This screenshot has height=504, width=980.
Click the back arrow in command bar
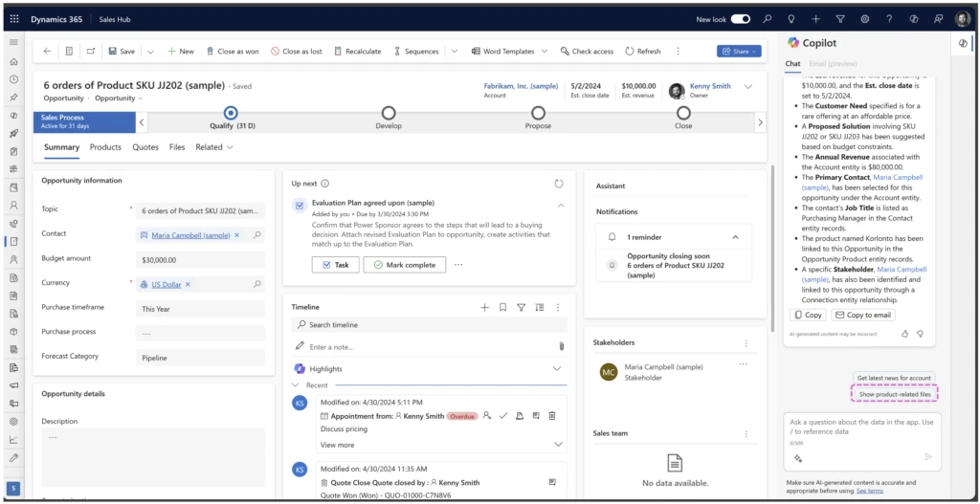point(48,52)
